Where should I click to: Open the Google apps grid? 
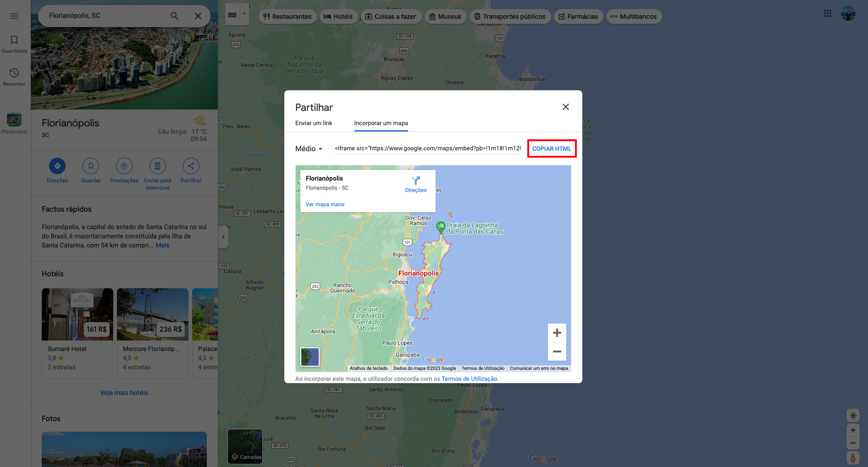(x=828, y=13)
